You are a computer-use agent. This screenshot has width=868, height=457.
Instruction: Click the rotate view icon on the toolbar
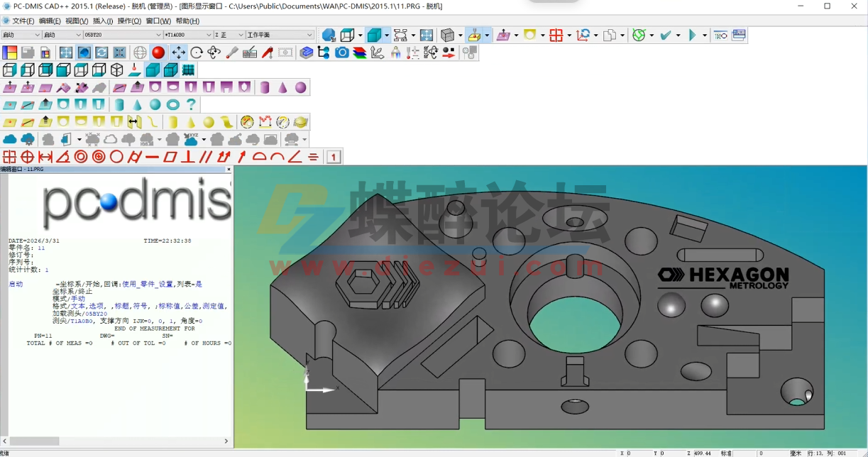[196, 52]
